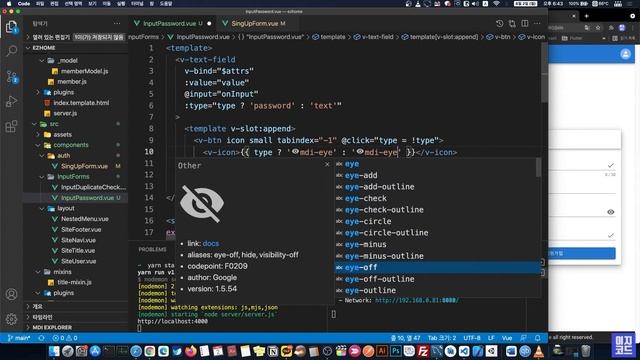640x360 pixels.
Task: Open VLC from the dock
Action: 539,351
